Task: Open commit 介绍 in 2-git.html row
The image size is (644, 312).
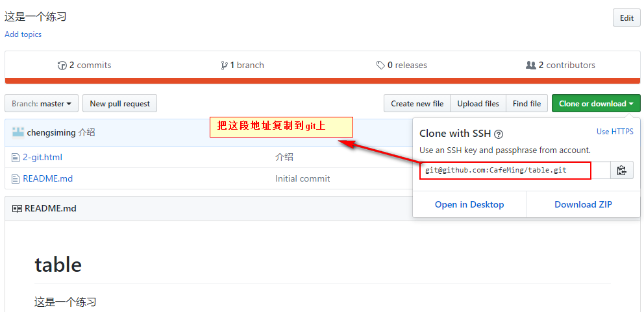Action: [x=284, y=157]
